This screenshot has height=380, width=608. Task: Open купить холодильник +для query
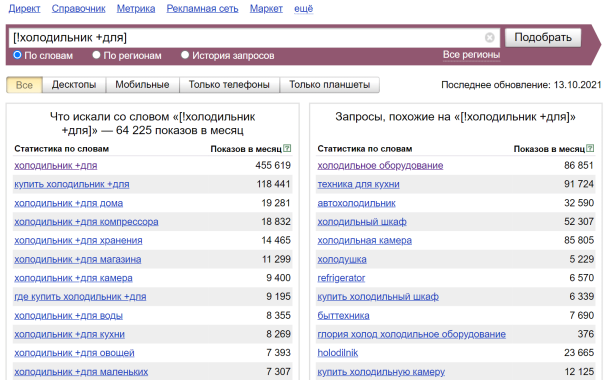point(72,184)
